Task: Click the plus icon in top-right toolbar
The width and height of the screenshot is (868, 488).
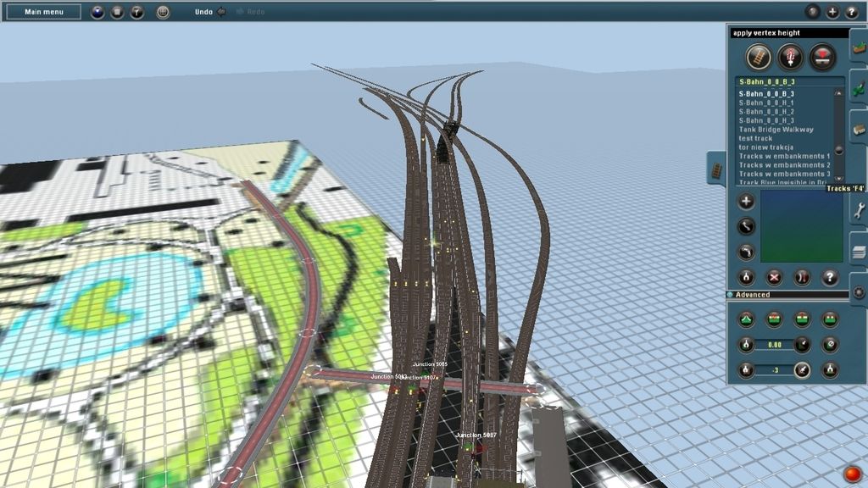Action: point(832,12)
